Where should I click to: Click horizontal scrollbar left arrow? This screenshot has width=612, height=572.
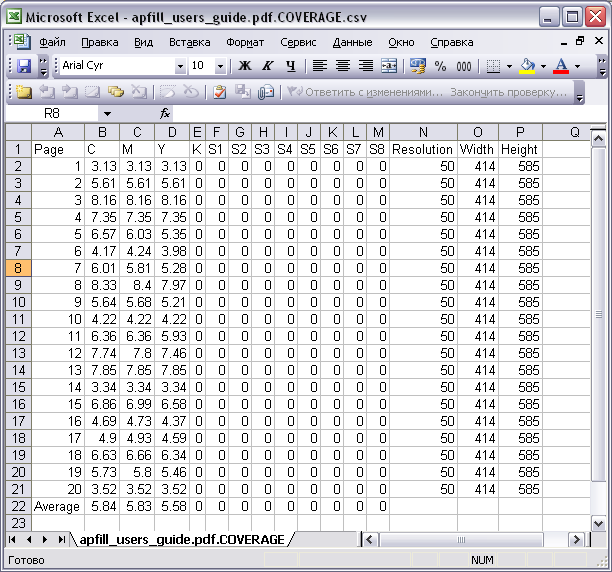369,540
